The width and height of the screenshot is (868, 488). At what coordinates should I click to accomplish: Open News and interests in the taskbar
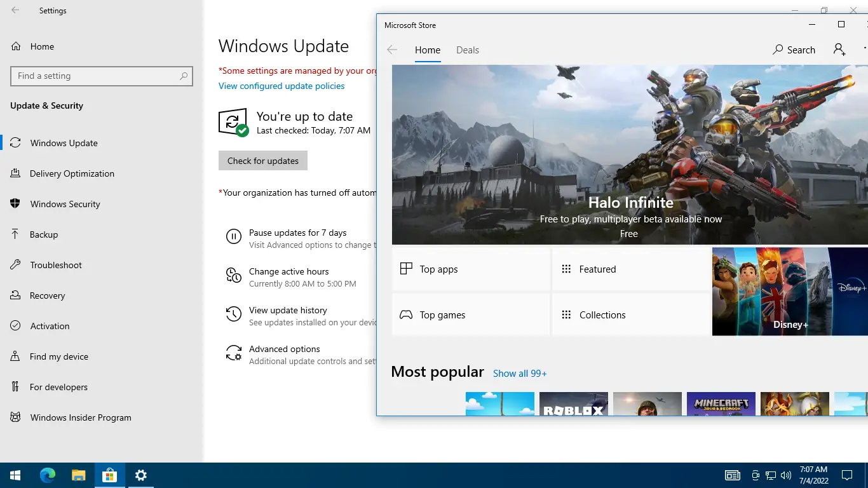tap(733, 475)
